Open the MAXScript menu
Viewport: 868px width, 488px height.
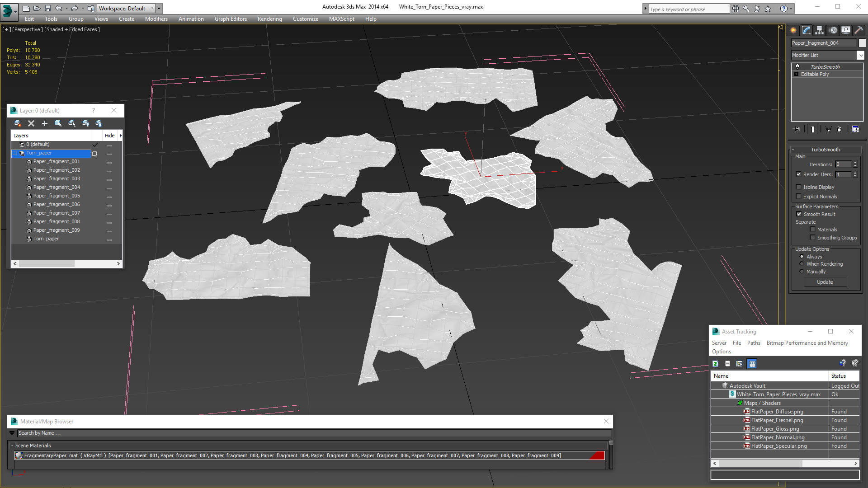tap(342, 19)
